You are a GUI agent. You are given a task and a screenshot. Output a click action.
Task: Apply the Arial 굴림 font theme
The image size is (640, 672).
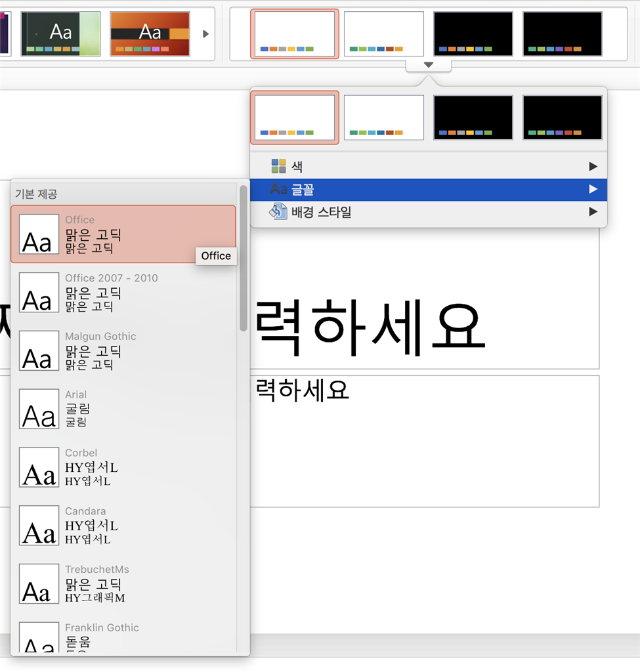(123, 409)
